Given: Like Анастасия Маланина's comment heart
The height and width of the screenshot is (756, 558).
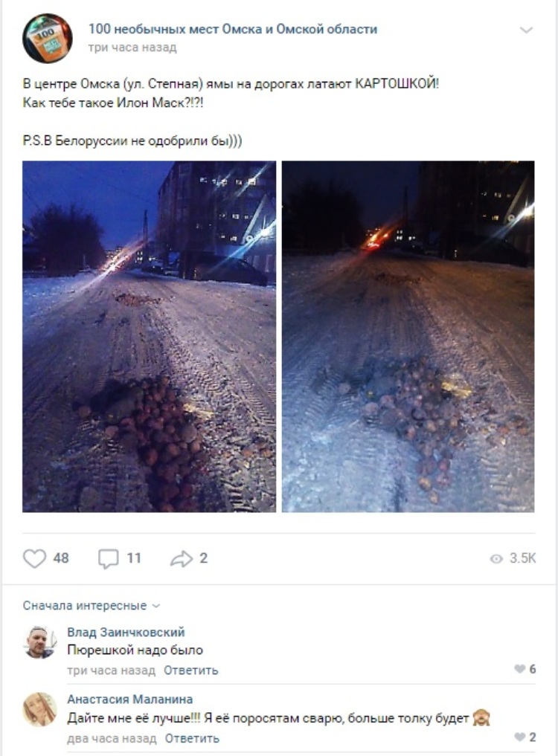Looking at the screenshot, I should point(519,737).
